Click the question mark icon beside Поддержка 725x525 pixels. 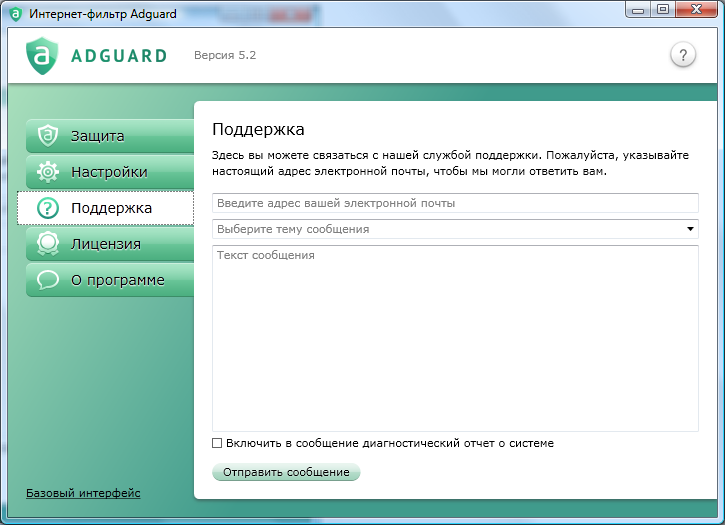point(48,208)
